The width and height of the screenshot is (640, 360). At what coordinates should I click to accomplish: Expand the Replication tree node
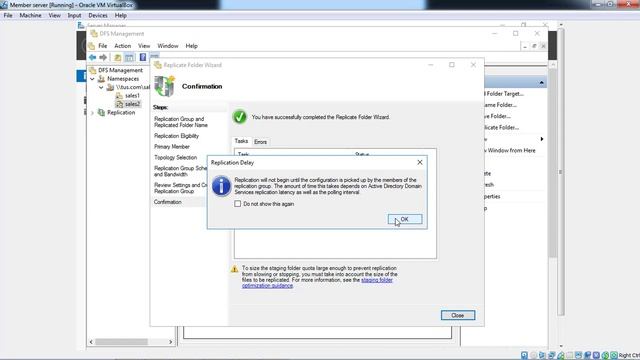coord(92,113)
